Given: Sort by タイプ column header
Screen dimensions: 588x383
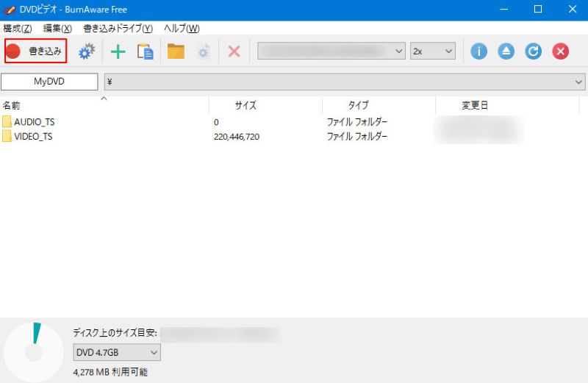Looking at the screenshot, I should (x=379, y=105).
